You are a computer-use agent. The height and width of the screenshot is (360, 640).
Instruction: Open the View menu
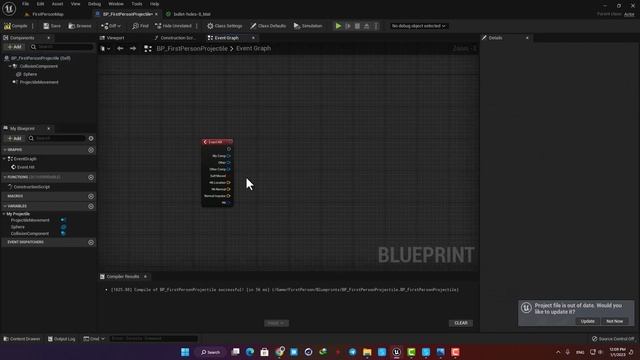76,4
